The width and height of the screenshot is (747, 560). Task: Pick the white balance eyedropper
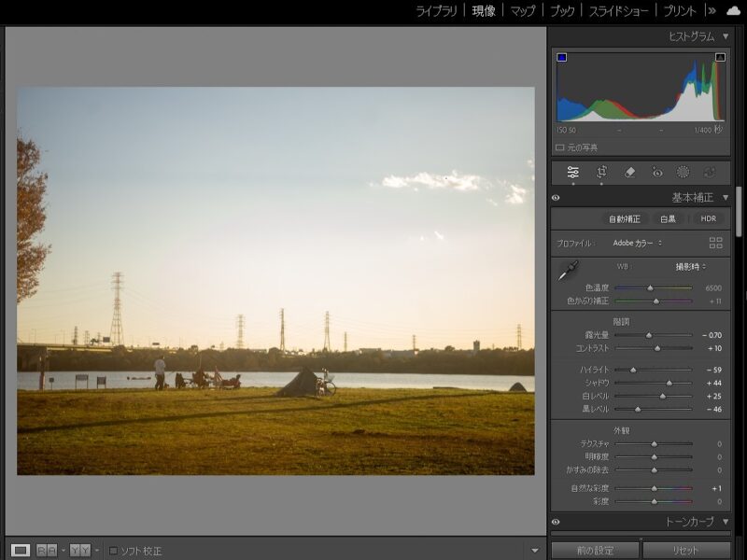568,272
